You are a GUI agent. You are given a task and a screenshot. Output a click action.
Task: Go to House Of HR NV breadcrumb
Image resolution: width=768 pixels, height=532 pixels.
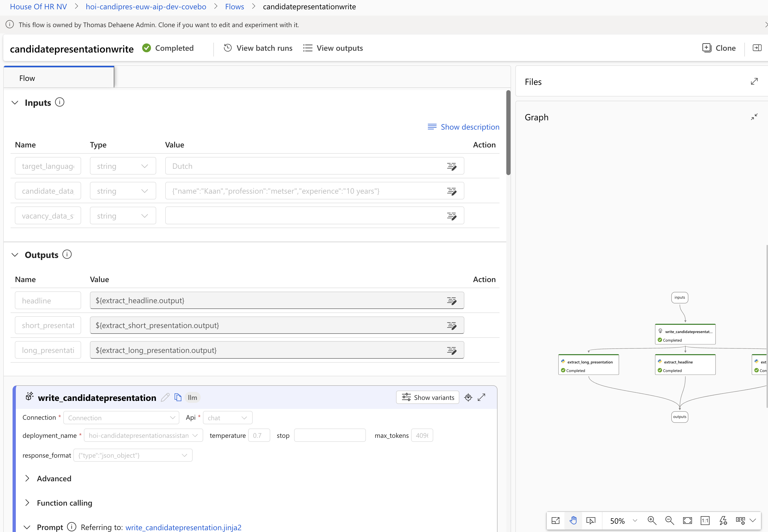pos(38,7)
